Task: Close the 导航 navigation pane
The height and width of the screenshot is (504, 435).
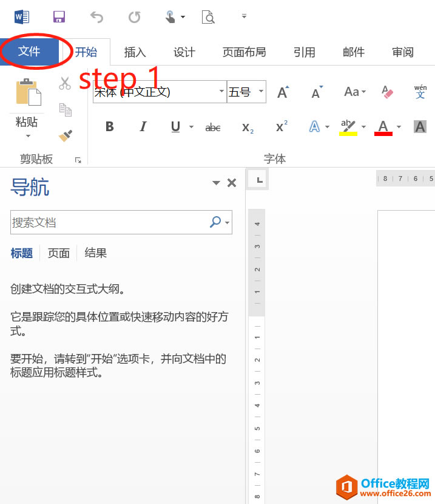Action: (232, 183)
